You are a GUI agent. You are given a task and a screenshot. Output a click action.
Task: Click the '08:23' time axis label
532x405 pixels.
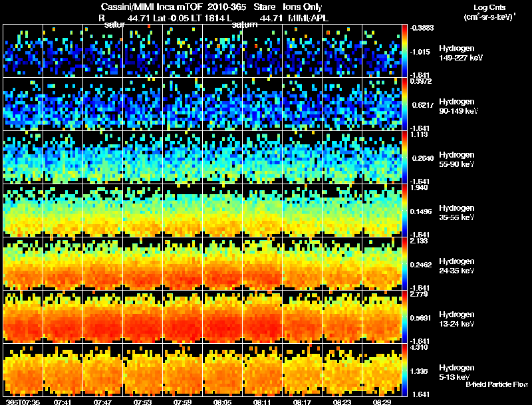tap(342, 402)
